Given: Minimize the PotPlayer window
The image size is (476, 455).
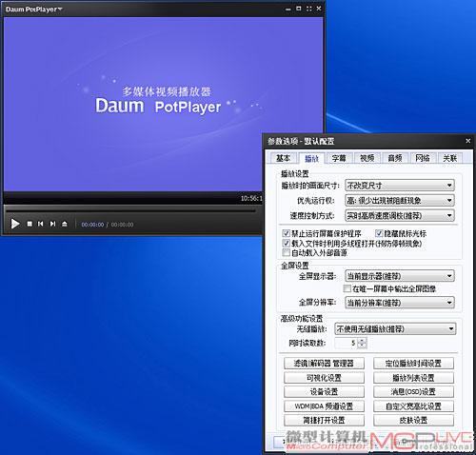Looking at the screenshot, I should click(x=288, y=10).
